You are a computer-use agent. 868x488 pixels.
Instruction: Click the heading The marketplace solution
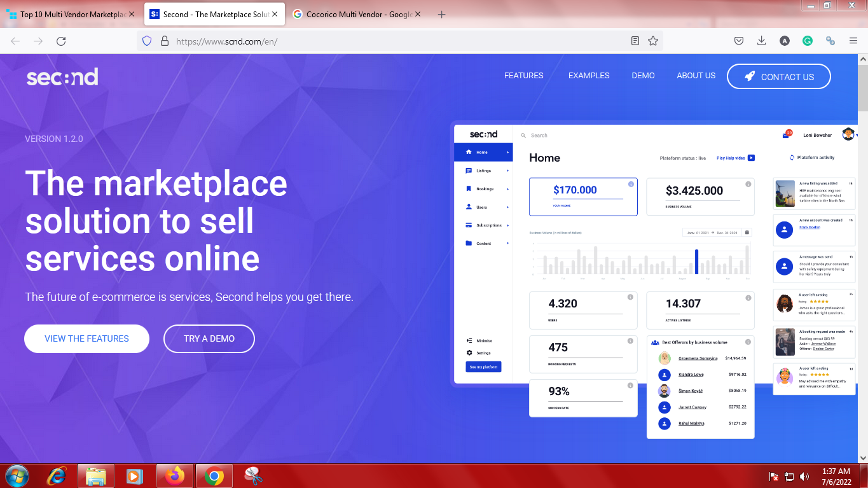156,221
